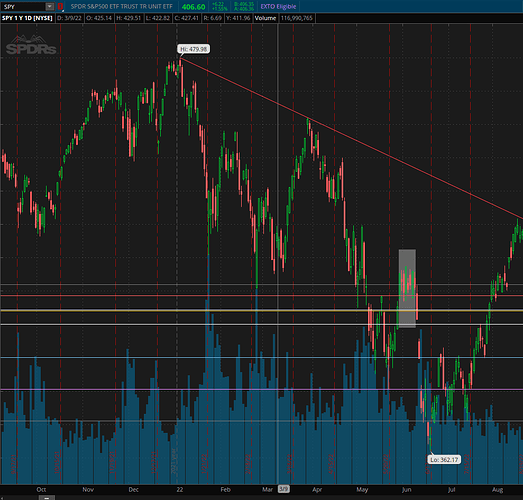Click the Apr label on the time axis
The height and width of the screenshot is (500, 523).
tap(317, 489)
